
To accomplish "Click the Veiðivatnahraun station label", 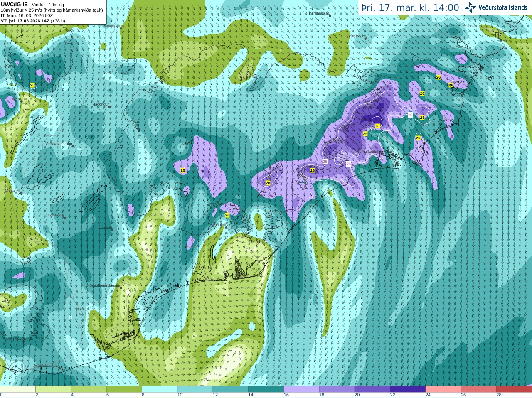I will (x=59, y=144).
